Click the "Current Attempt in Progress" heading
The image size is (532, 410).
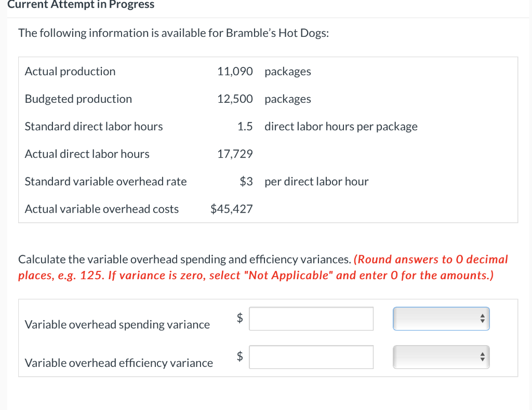(77, 5)
